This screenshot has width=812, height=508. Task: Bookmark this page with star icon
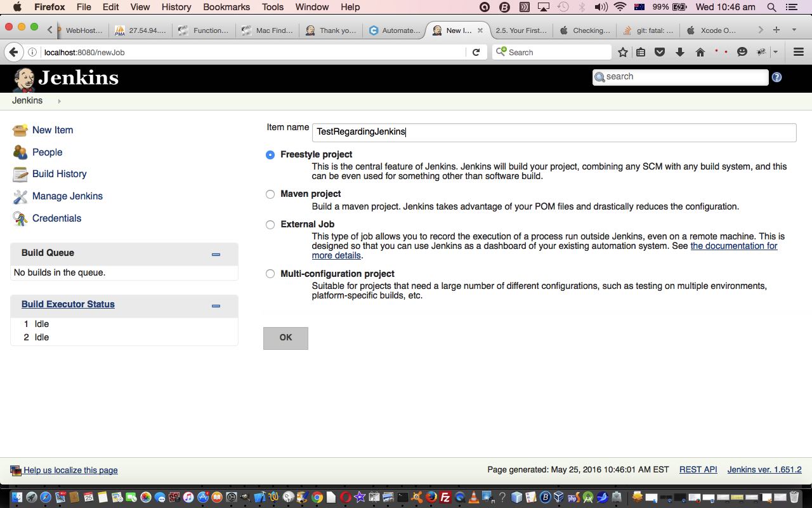pyautogui.click(x=623, y=52)
